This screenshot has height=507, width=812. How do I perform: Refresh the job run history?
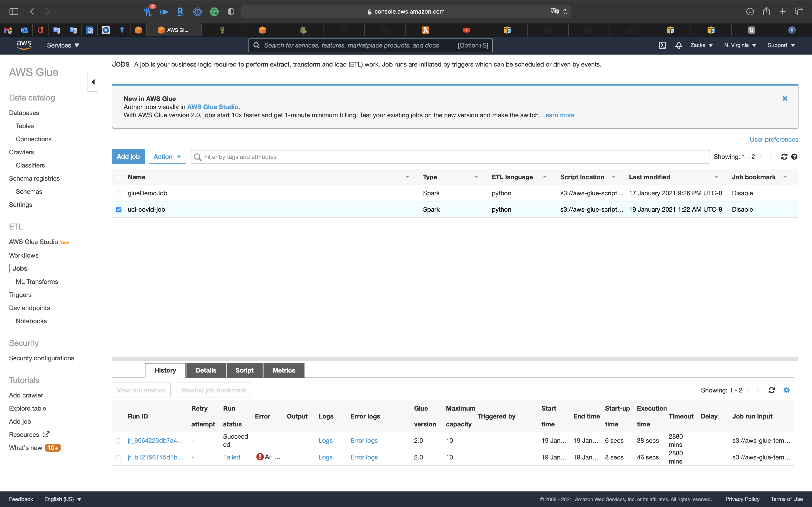click(771, 390)
